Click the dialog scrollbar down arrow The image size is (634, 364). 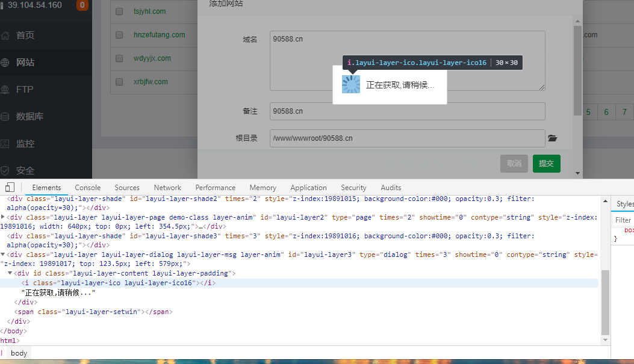577,173
